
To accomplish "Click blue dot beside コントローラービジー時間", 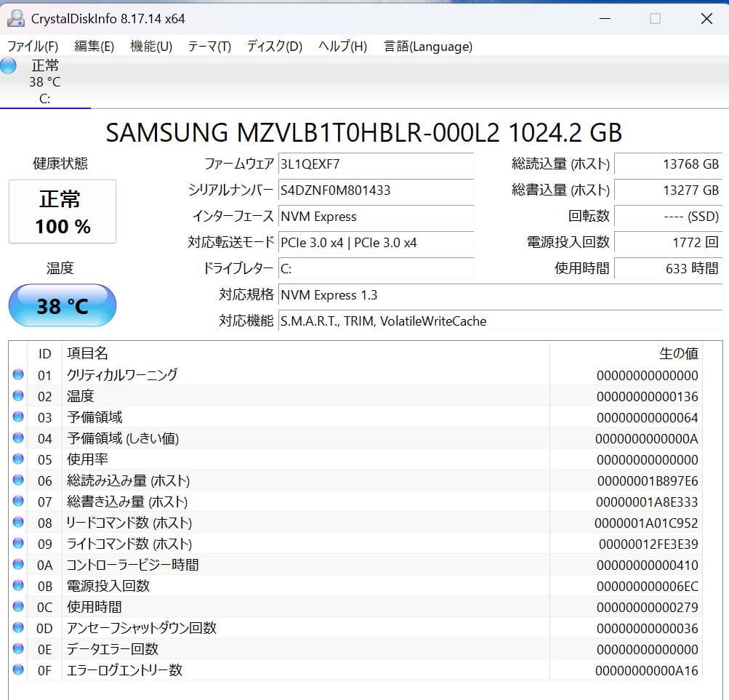I will click(x=19, y=565).
